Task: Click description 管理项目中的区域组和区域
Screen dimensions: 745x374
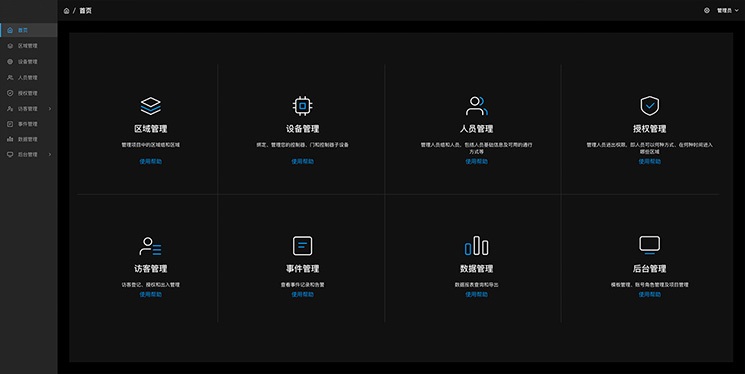Action: point(151,145)
